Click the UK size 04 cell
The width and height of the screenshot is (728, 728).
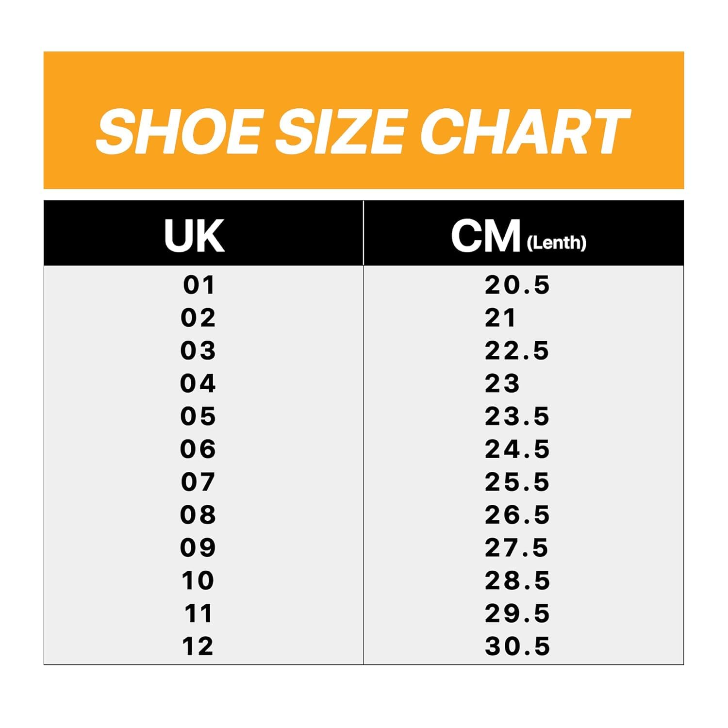click(x=198, y=383)
